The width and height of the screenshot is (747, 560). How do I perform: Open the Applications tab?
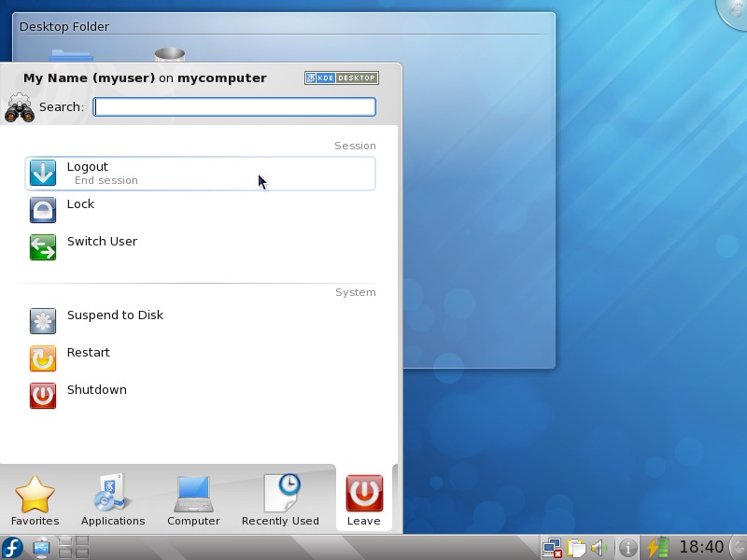113,500
